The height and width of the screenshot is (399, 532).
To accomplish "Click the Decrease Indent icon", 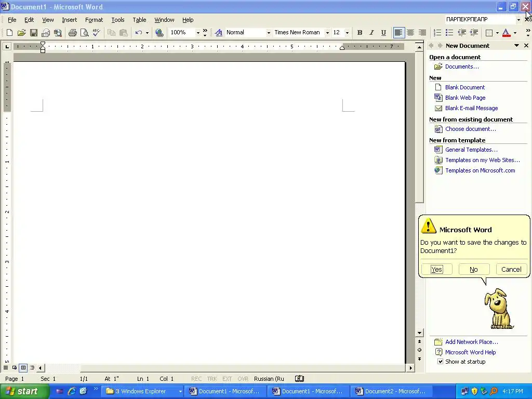I will click(462, 33).
